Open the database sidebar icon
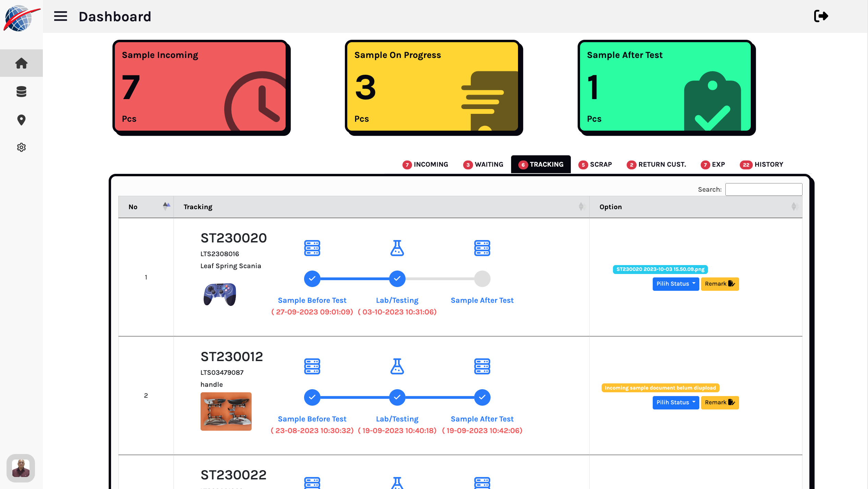Viewport: 868px width, 489px height. [x=21, y=92]
